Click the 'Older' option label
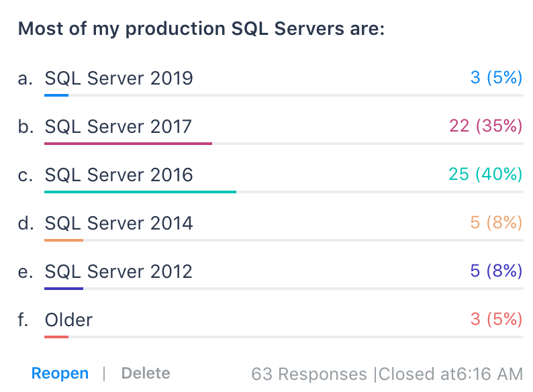 point(68,320)
